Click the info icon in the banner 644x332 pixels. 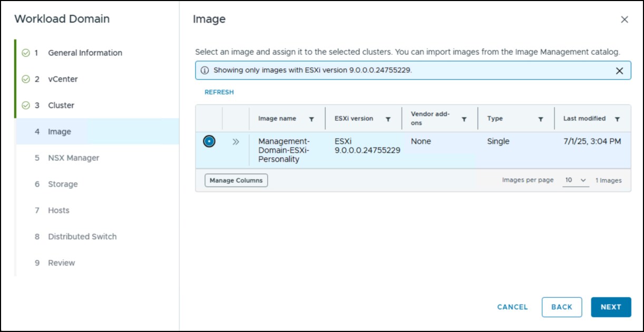click(204, 70)
